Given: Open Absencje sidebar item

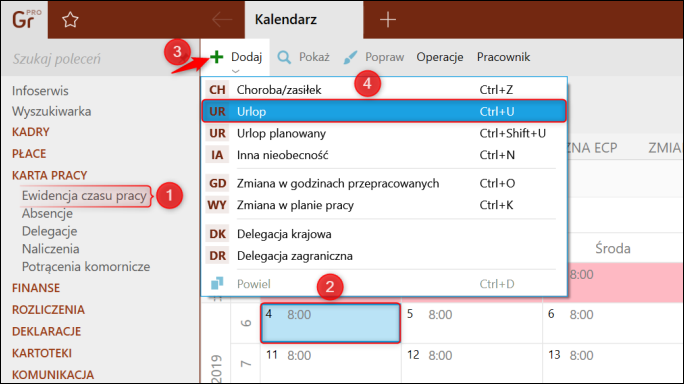Looking at the screenshot, I should (x=47, y=213).
